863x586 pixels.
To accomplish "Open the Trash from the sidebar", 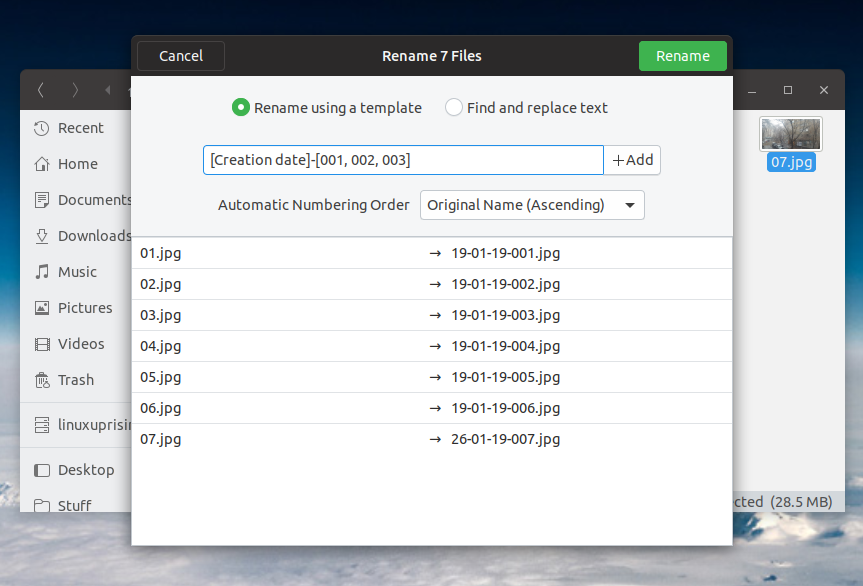I will point(72,380).
